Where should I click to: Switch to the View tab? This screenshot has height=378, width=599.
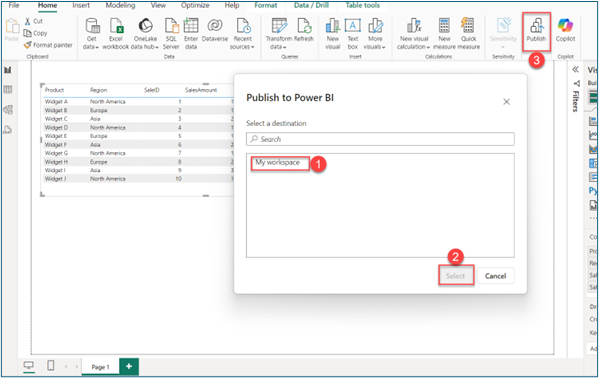coord(158,5)
